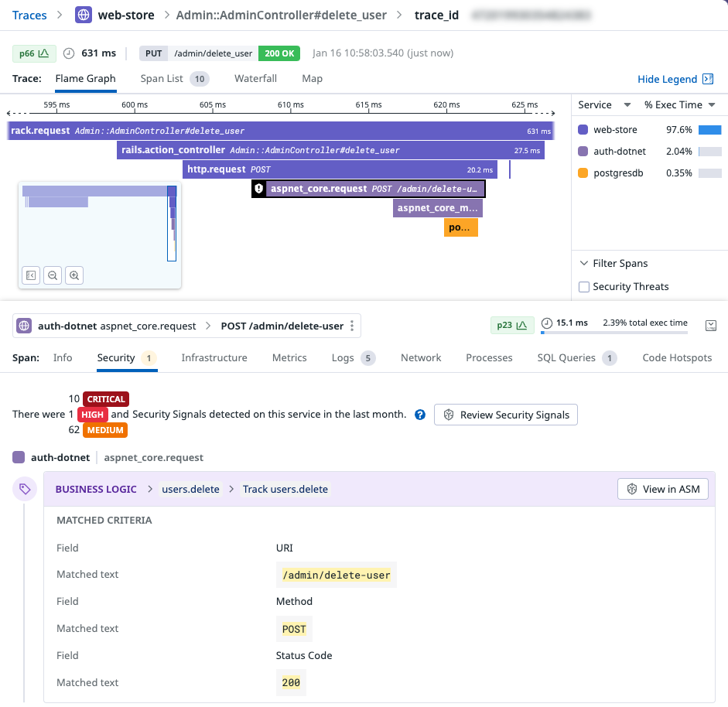728x707 pixels.
Task: Click the shield icon on aspnet_core.request span
Action: 259,189
